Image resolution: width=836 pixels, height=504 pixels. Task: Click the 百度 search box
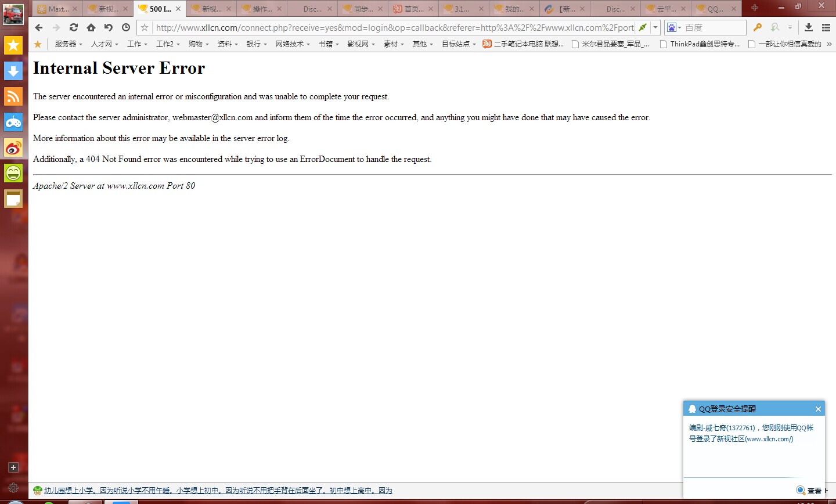[x=714, y=27]
